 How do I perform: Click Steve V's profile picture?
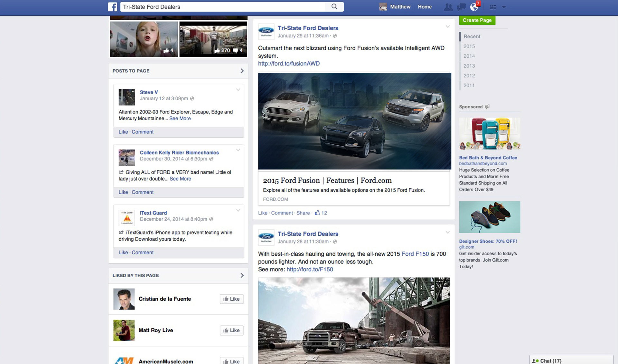pyautogui.click(x=126, y=97)
